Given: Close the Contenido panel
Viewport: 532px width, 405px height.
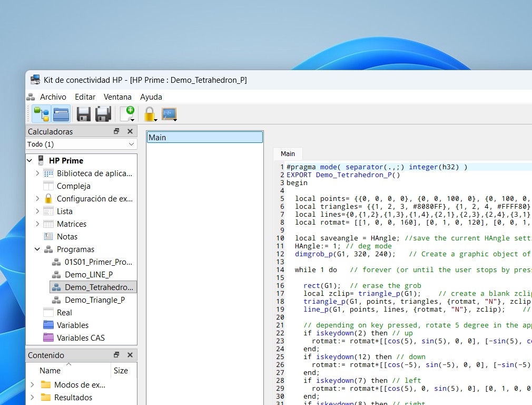Looking at the screenshot, I should 130,355.
